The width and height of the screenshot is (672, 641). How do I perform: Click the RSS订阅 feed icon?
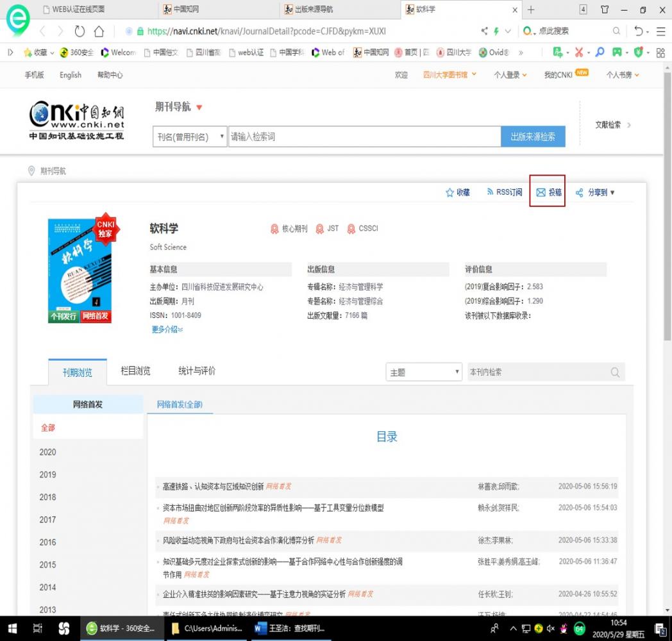[x=490, y=192]
